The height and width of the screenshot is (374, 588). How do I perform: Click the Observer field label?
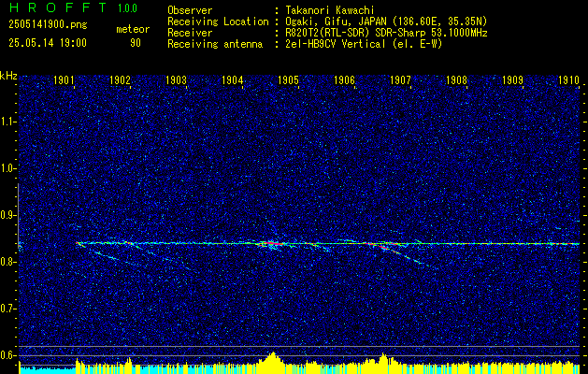point(190,10)
